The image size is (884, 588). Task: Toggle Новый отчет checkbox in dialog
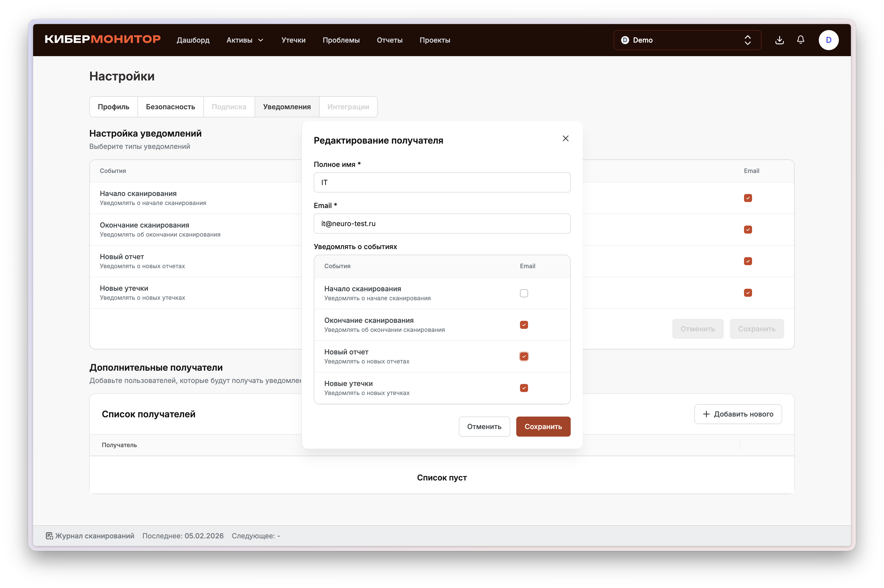point(524,356)
